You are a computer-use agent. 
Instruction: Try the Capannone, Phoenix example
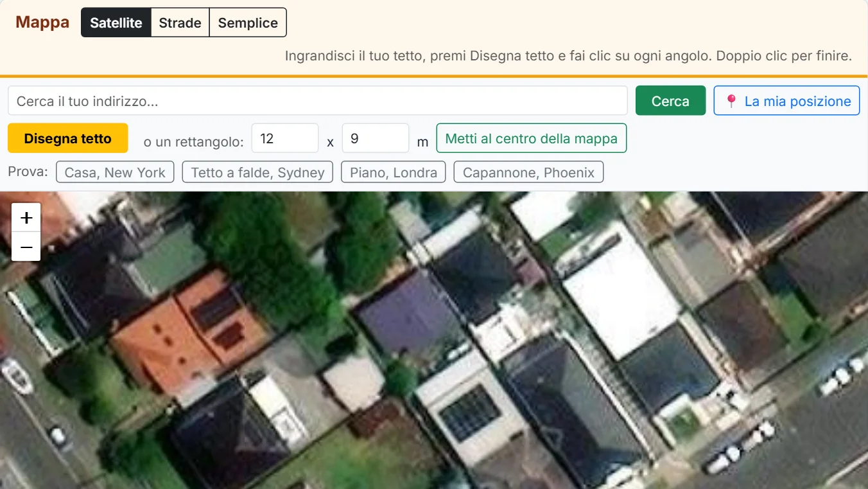coord(528,172)
